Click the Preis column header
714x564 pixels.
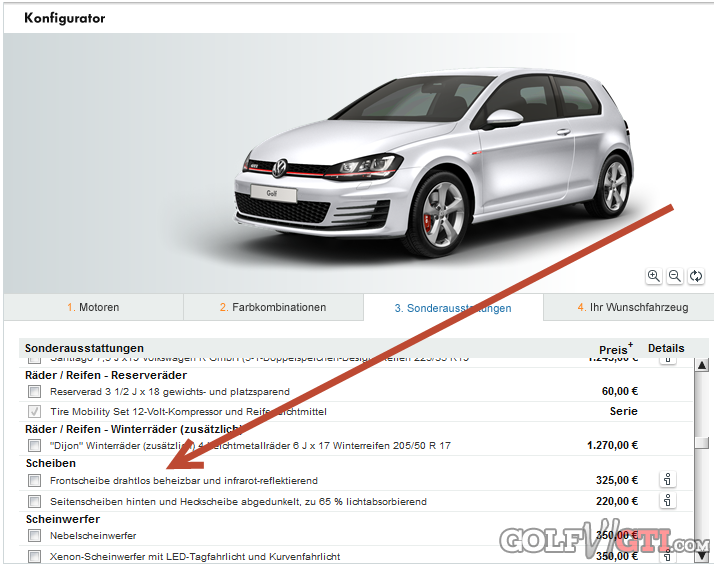616,349
